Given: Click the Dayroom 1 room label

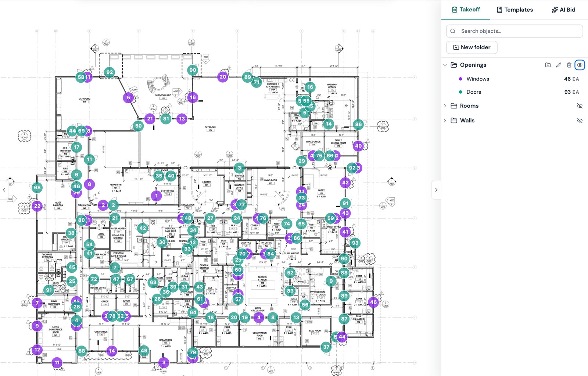Looking at the screenshot, I should [x=211, y=128].
